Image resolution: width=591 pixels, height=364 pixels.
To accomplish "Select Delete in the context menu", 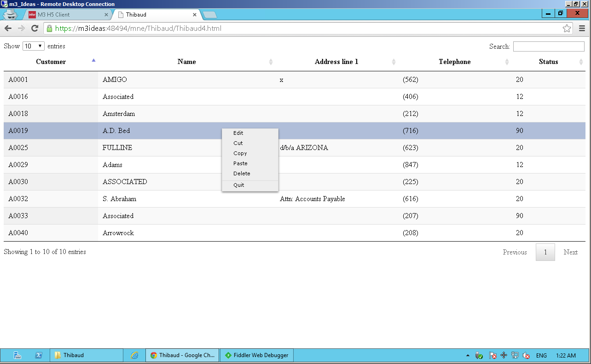I will (242, 173).
